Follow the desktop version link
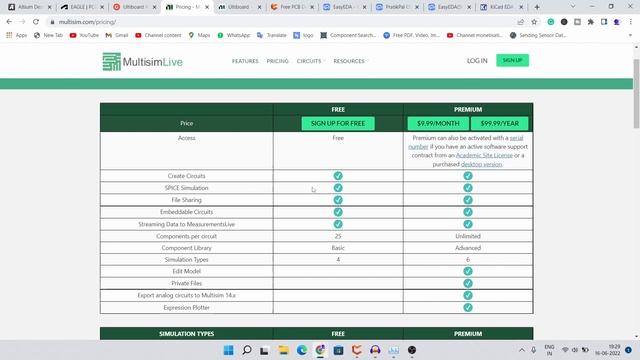Viewport: 640px width, 360px height. [481, 164]
